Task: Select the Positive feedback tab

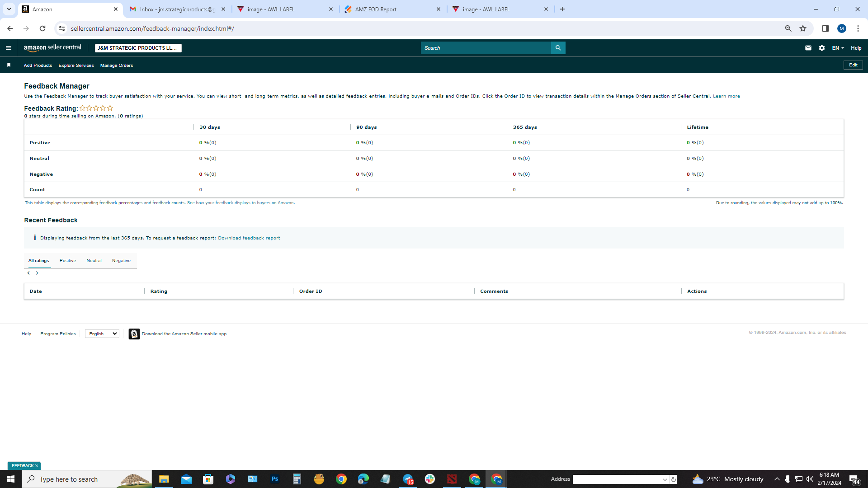Action: click(68, 261)
